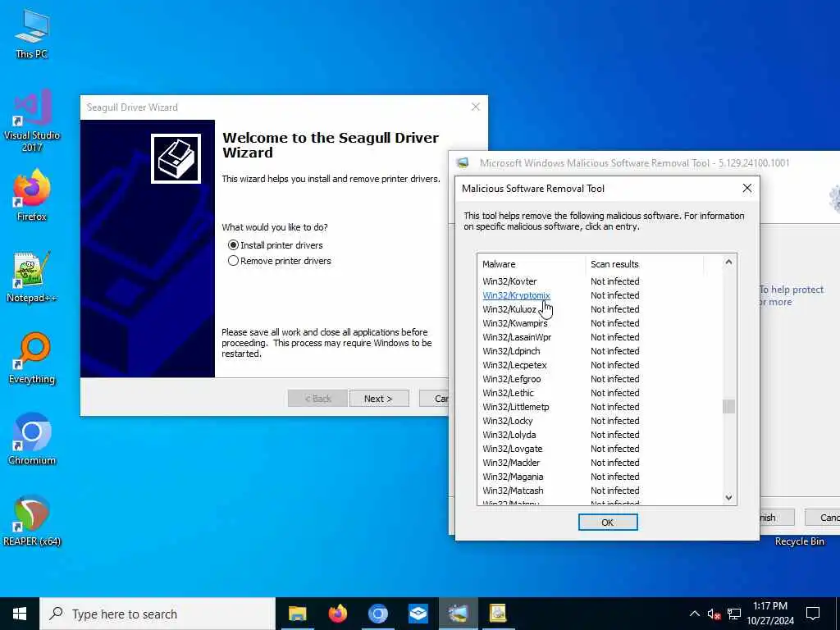Select the Malicious Software Removal Tool taskbar button
This screenshot has width=840, height=630.
pos(458,614)
